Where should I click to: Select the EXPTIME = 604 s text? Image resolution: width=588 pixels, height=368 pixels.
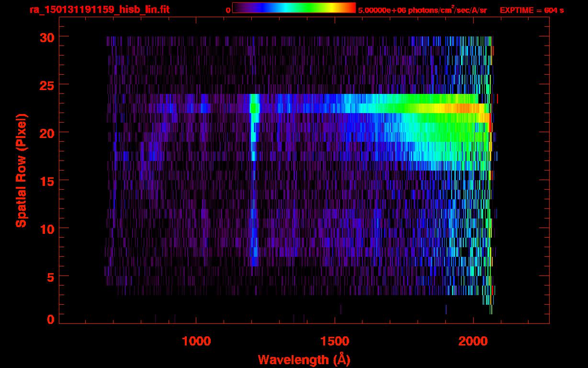(531, 10)
